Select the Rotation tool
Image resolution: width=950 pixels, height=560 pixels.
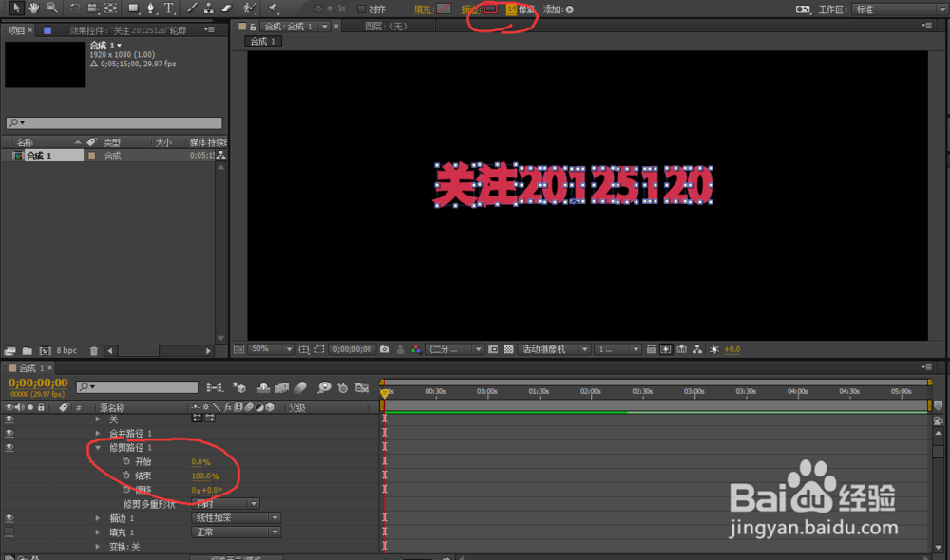(x=74, y=9)
